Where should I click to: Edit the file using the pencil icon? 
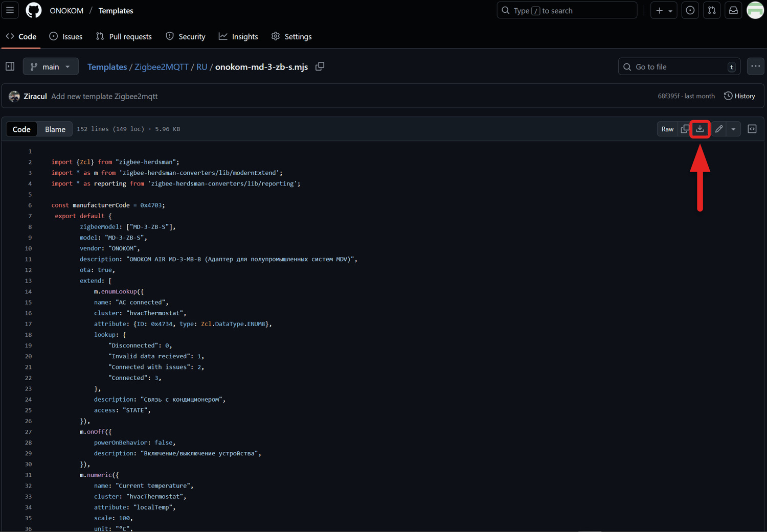click(718, 129)
